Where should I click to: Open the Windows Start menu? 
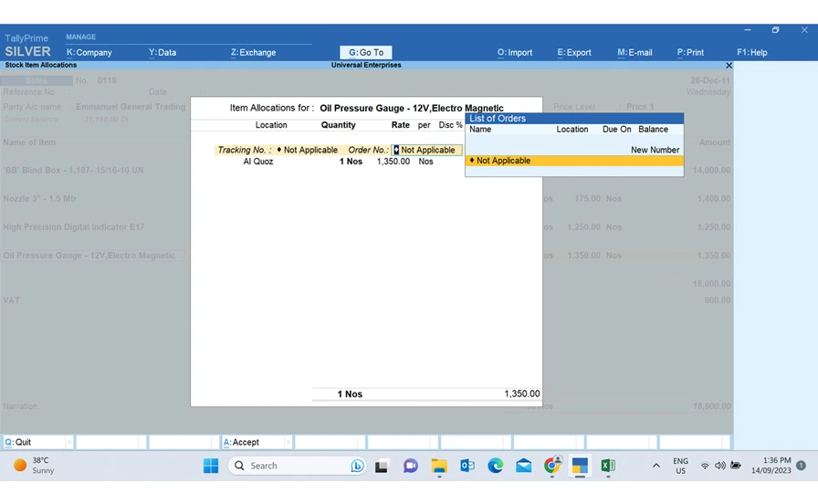pyautogui.click(x=211, y=466)
